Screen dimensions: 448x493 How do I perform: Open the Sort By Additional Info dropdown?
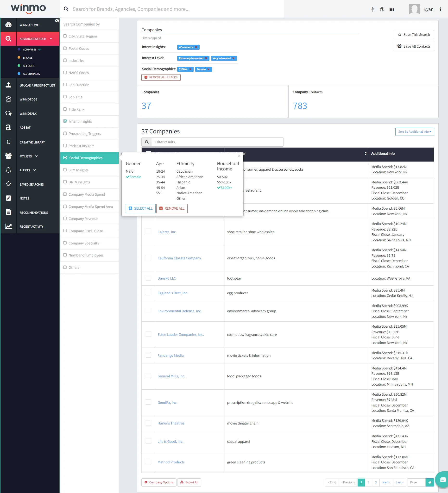click(x=415, y=131)
